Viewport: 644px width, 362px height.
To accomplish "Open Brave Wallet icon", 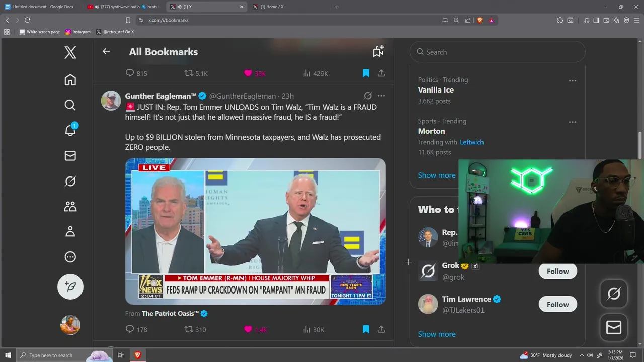I will [606, 20].
